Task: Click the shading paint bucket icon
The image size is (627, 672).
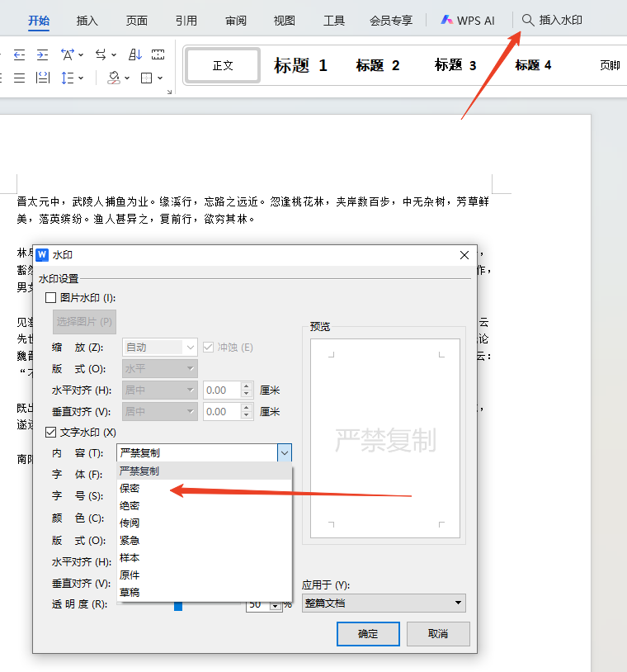Action: coord(114,78)
